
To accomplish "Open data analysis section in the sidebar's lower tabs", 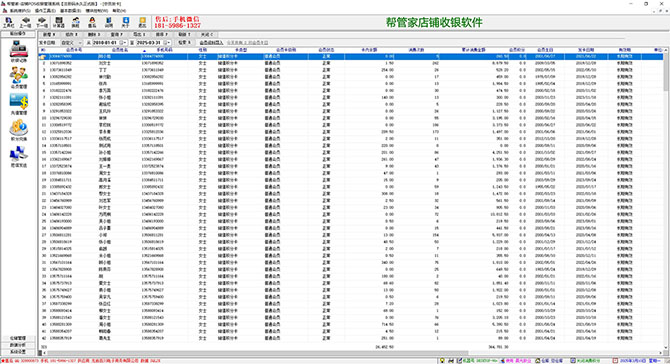I will [x=18, y=345].
